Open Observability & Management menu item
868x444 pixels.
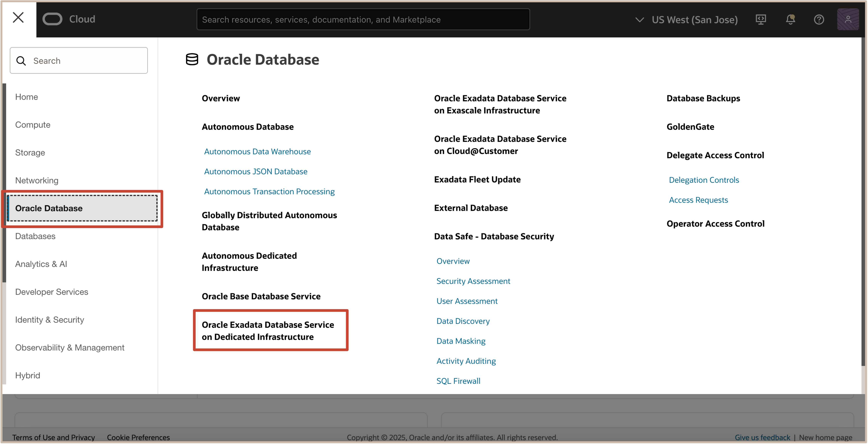[70, 347]
